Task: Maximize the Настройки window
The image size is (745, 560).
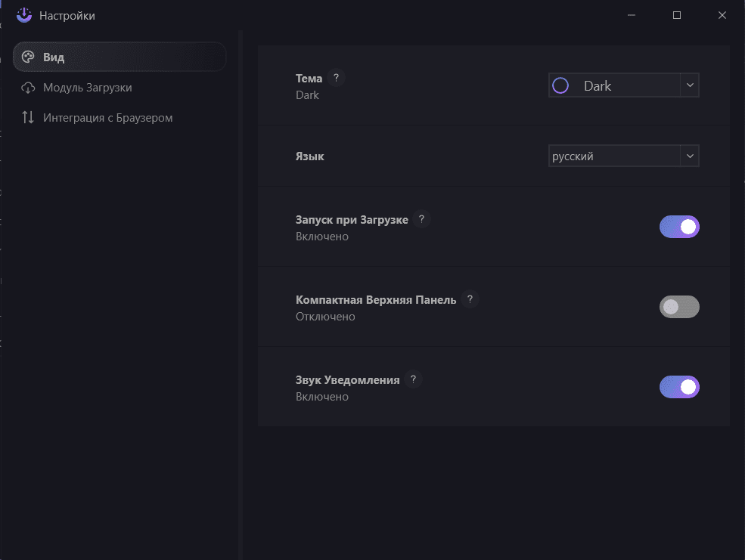Action: 677,15
